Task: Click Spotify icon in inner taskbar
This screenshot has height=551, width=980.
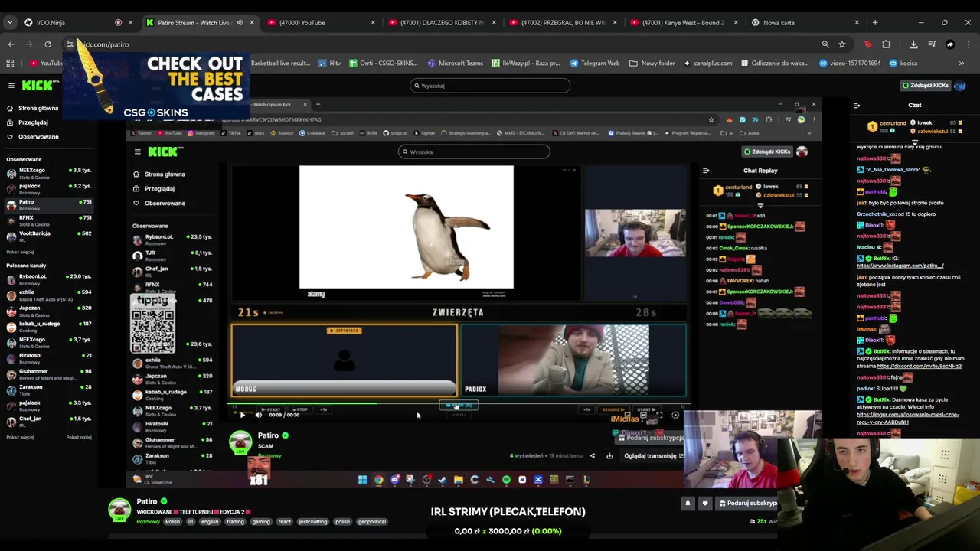Action: [506, 480]
